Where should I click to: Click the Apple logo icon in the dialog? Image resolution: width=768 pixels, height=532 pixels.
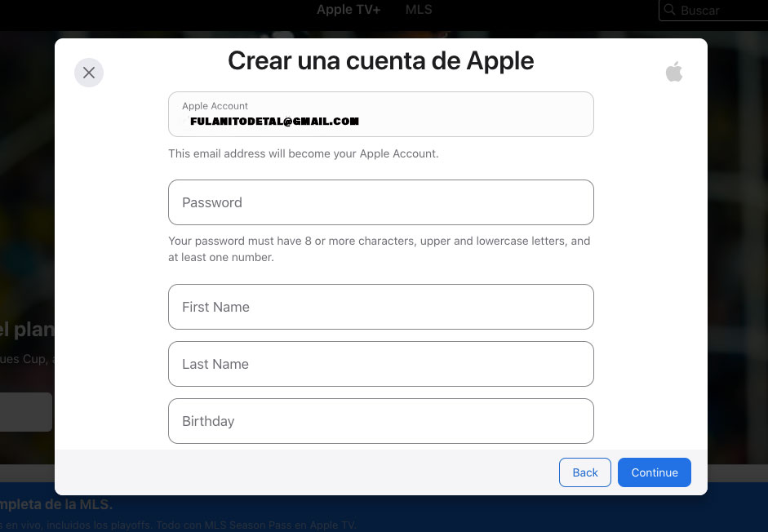click(x=674, y=72)
